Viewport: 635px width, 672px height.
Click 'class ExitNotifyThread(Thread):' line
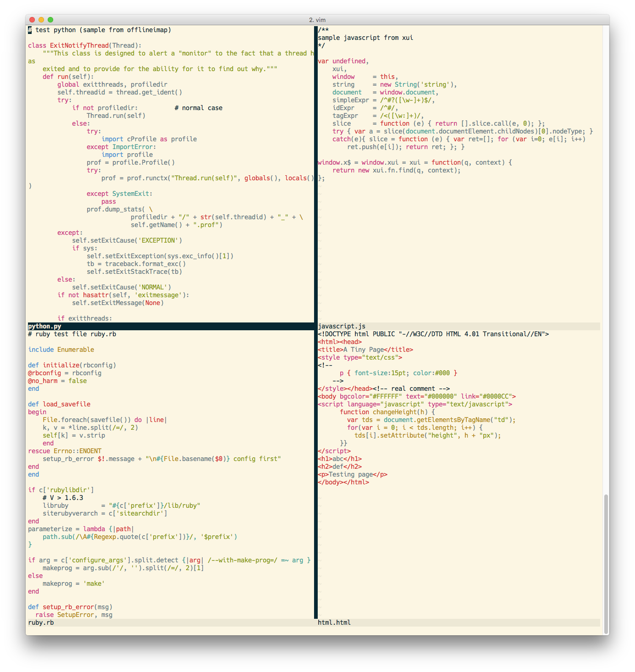[85, 45]
